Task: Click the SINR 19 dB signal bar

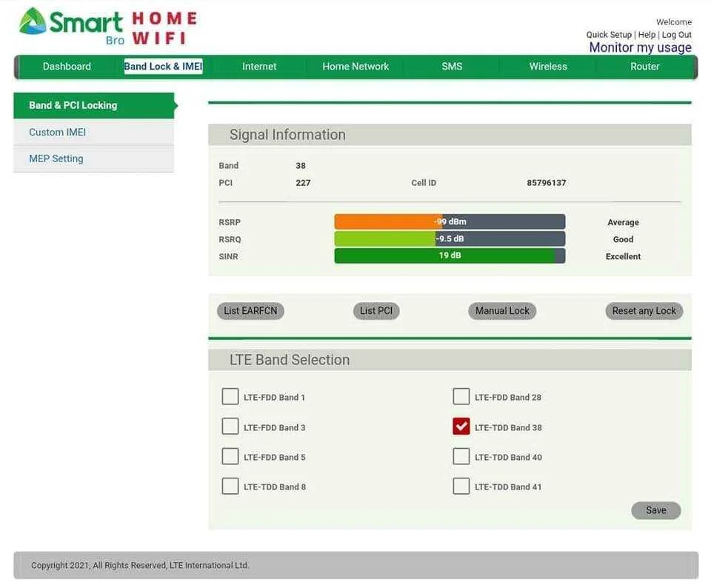Action: 450,255
